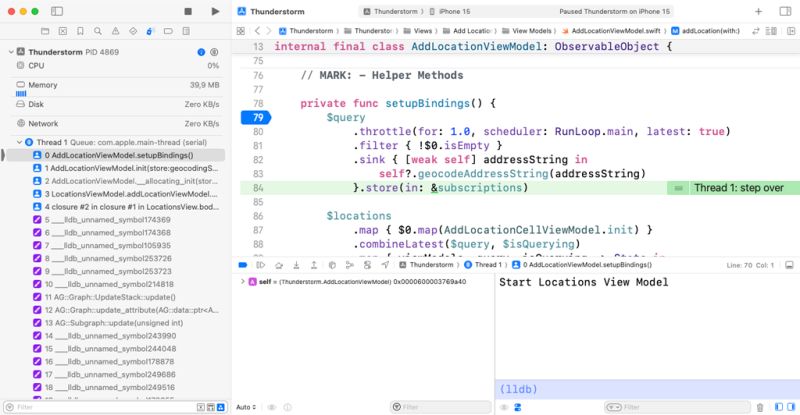Expand the self variable disclosure
The height and width of the screenshot is (415, 800).
pyautogui.click(x=242, y=282)
